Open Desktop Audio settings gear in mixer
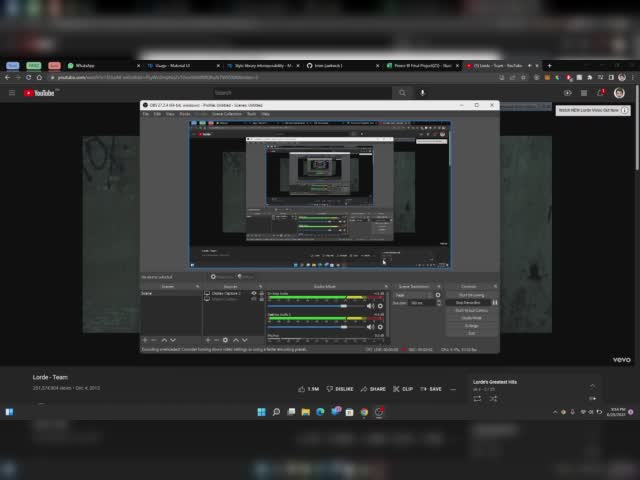Screen dimensions: 640x480 click(380, 306)
